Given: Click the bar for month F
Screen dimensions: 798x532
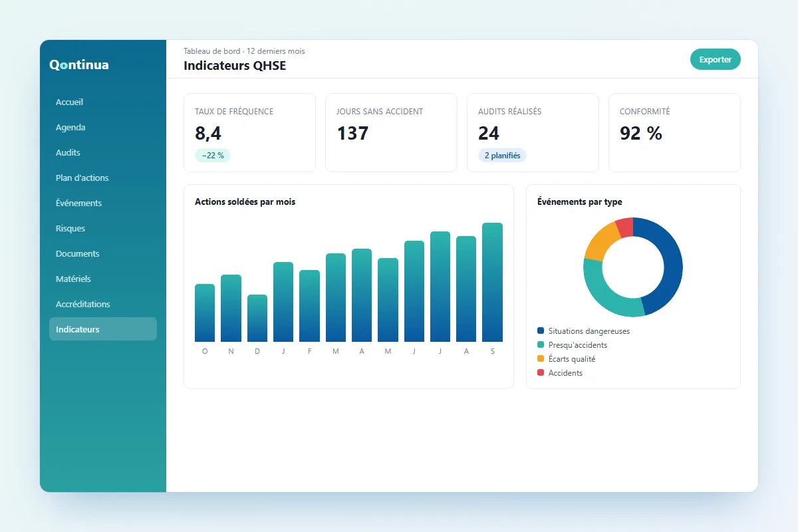Looking at the screenshot, I should (x=309, y=306).
